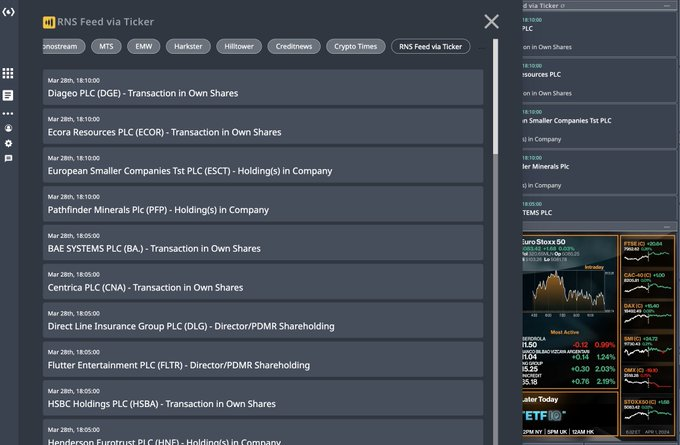Select the Crypto Times channel chip
This screenshot has height=445, width=680.
click(356, 46)
